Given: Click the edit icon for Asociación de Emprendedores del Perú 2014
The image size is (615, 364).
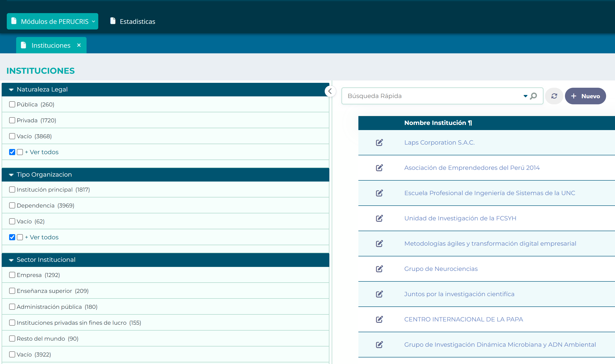Looking at the screenshot, I should (x=379, y=168).
